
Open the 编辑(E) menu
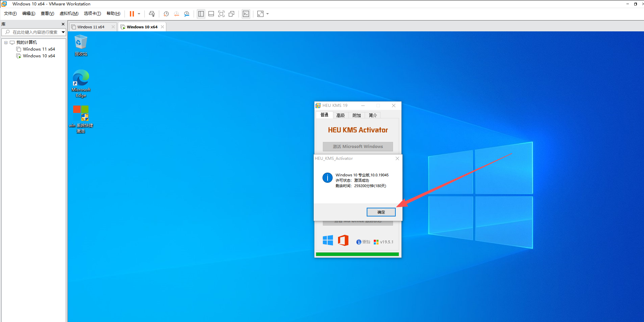point(29,13)
